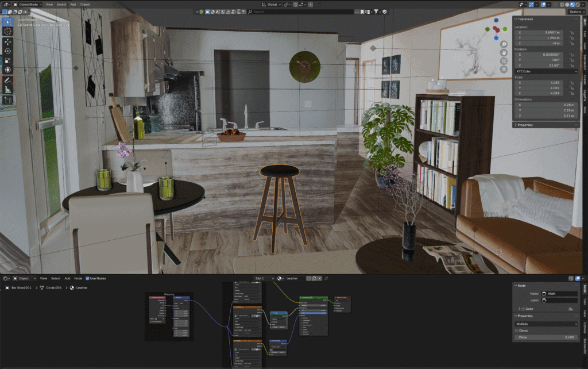Image resolution: width=588 pixels, height=369 pixels.
Task: Click the material browse sphere icon
Action: click(280, 279)
